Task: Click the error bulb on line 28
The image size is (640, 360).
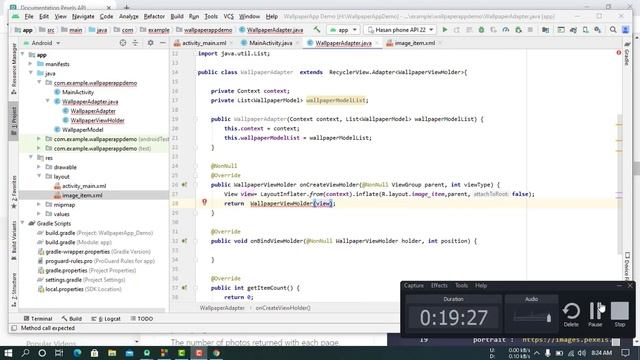Action: tap(204, 202)
